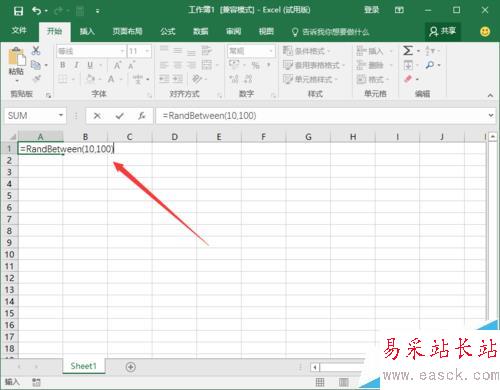Confirm formula with the checkmark icon
500x390 pixels.
120,116
